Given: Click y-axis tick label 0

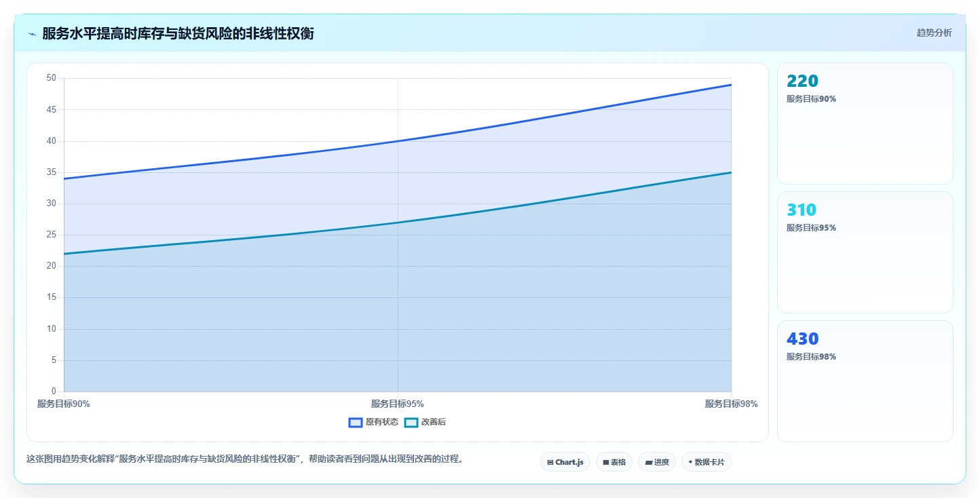Looking at the screenshot, I should pyautogui.click(x=54, y=391).
